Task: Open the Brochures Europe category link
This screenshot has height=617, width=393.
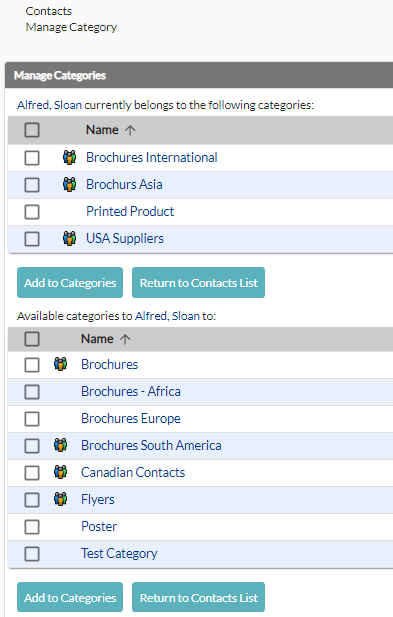Action: 131,418
